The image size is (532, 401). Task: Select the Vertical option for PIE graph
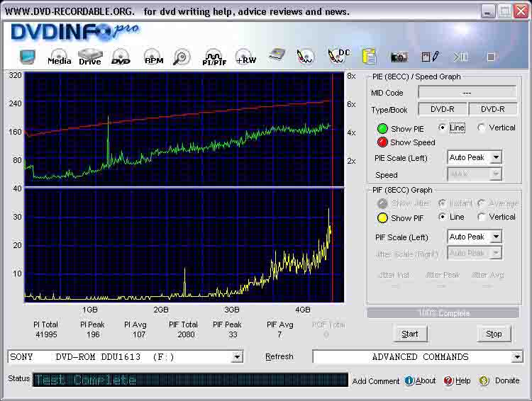tap(482, 128)
